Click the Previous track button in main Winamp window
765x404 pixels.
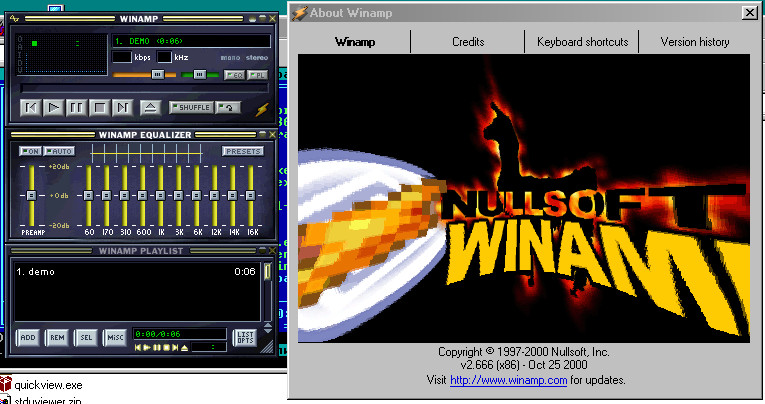click(x=31, y=107)
